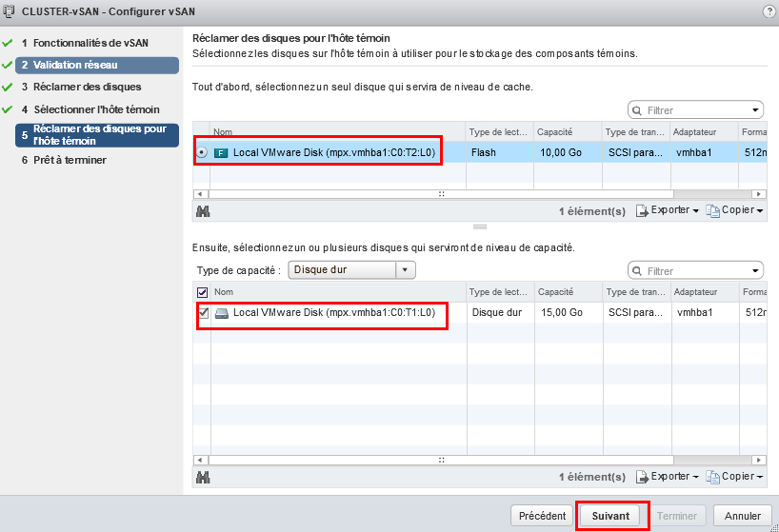The height and width of the screenshot is (532, 779).
Task: Sort cache table by Capacité column
Action: (x=568, y=132)
